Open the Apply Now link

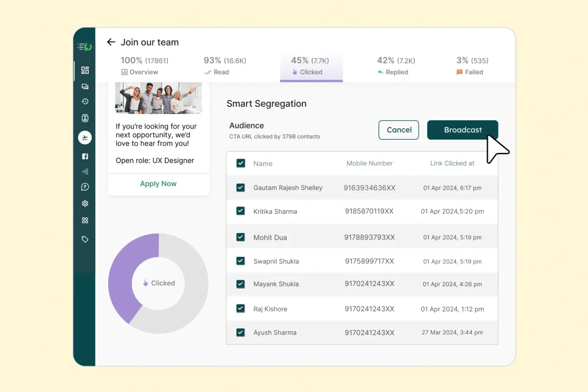pos(158,184)
